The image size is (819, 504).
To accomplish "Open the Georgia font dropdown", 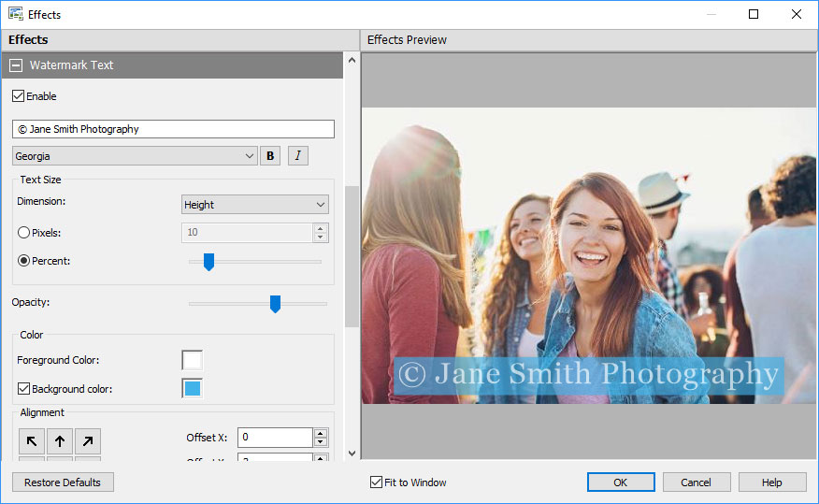I will coord(135,155).
